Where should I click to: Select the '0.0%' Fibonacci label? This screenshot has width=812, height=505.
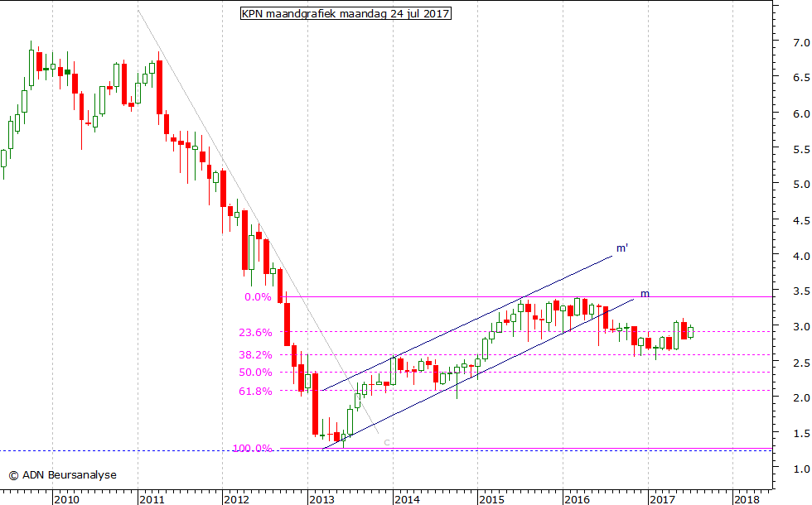point(258,297)
